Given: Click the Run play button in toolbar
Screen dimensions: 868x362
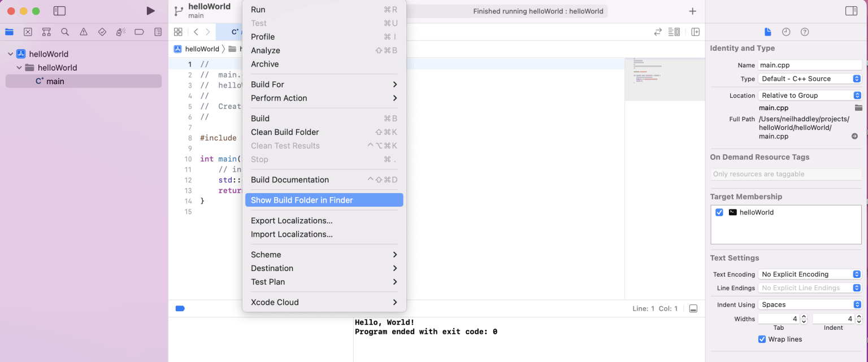Looking at the screenshot, I should click(150, 11).
